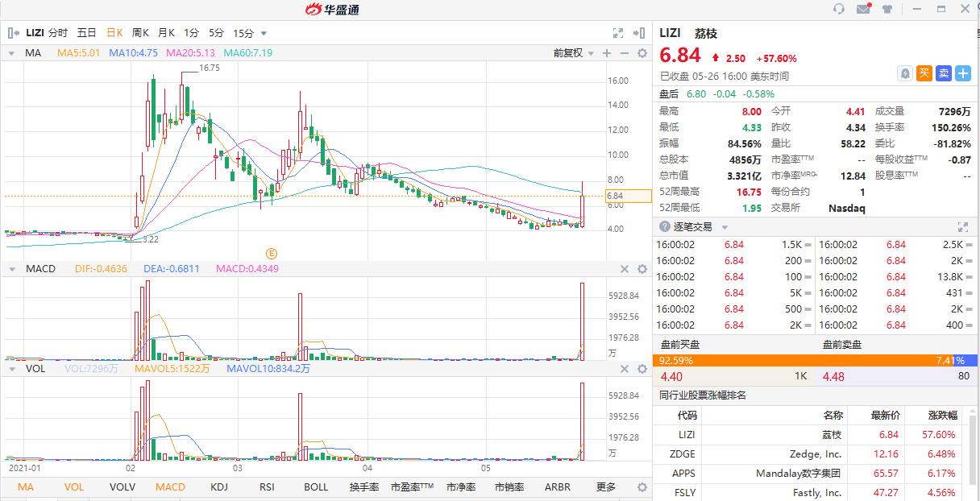Click pre-market bid price 4.40
Viewport: 980px width, 501px height.
pos(671,376)
